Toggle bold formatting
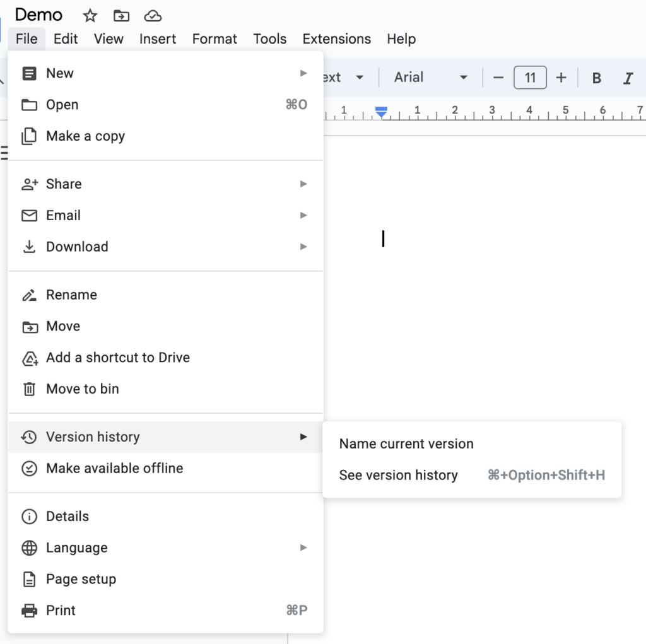This screenshot has width=646, height=644. tap(596, 78)
